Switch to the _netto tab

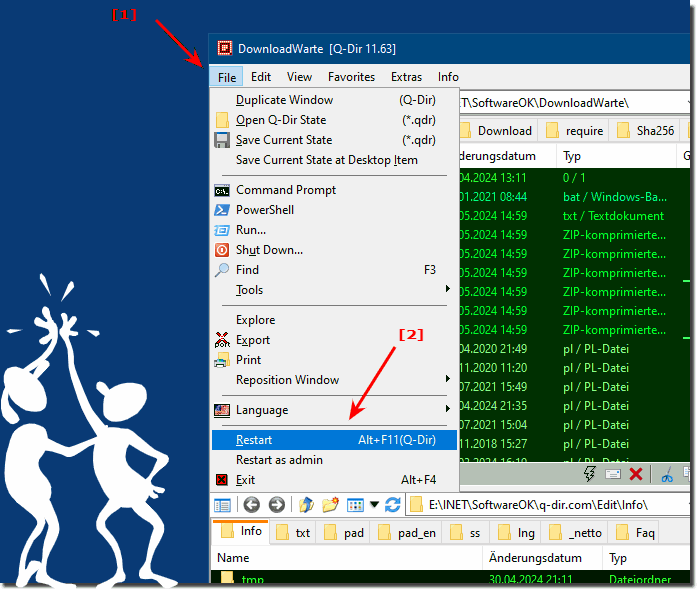point(575,533)
